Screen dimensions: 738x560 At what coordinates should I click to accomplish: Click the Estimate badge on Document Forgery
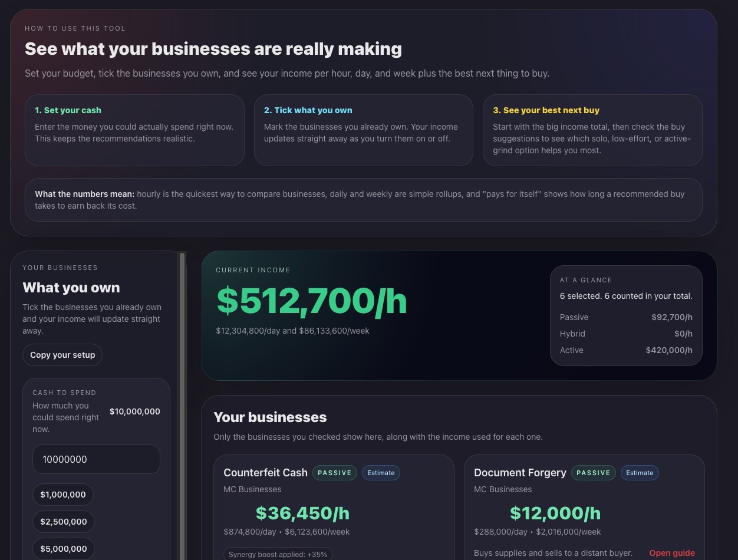(x=639, y=473)
